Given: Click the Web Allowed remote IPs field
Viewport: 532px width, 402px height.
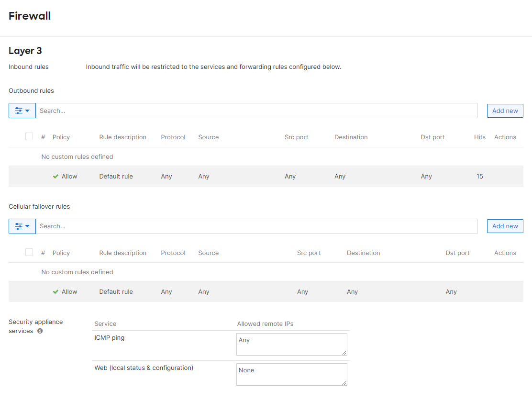Looking at the screenshot, I should tap(291, 374).
